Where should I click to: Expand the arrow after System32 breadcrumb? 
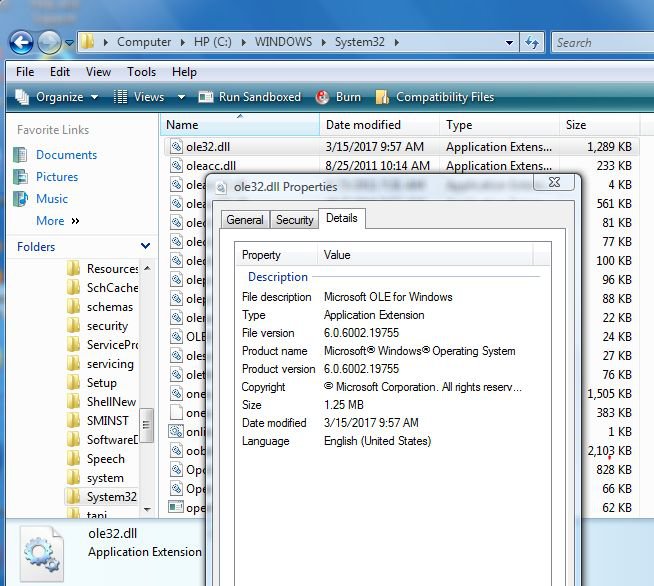pyautogui.click(x=396, y=42)
